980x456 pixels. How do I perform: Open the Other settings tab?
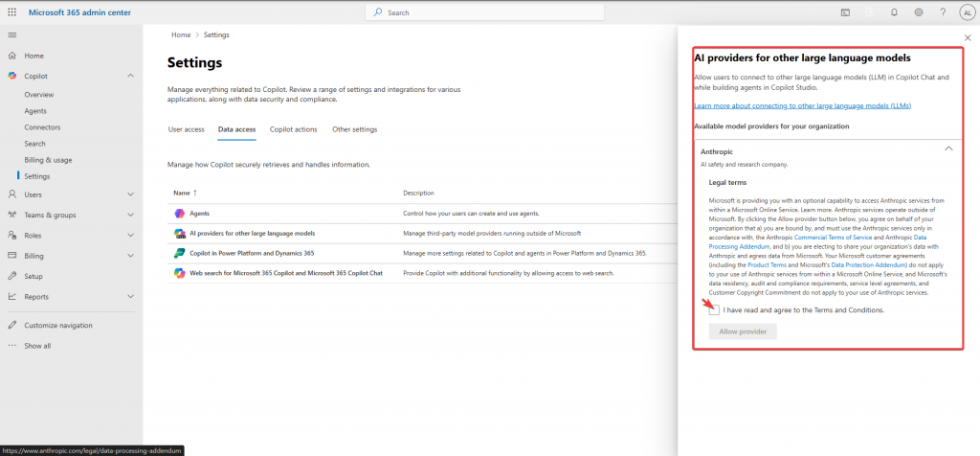point(355,129)
